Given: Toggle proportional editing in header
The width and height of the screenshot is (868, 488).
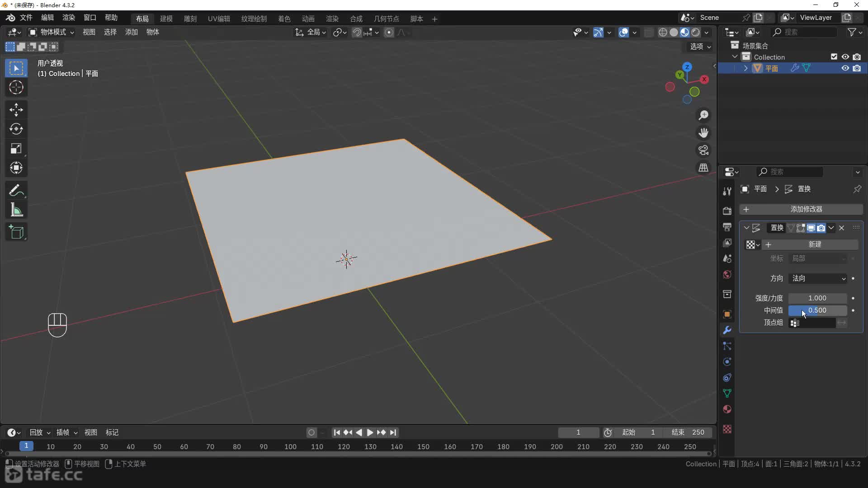Looking at the screenshot, I should (x=389, y=32).
